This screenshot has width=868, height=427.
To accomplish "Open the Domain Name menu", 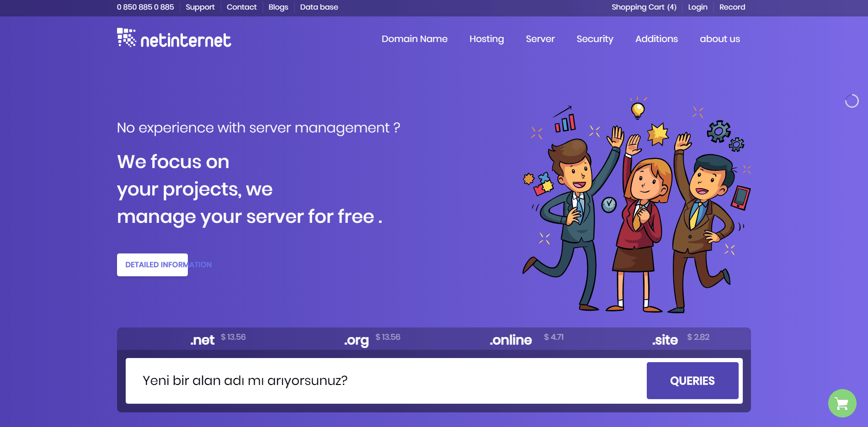I will 414,39.
